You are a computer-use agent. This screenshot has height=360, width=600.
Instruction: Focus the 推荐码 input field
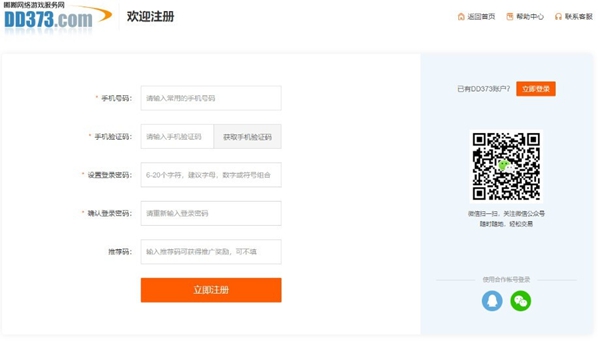[211, 252]
